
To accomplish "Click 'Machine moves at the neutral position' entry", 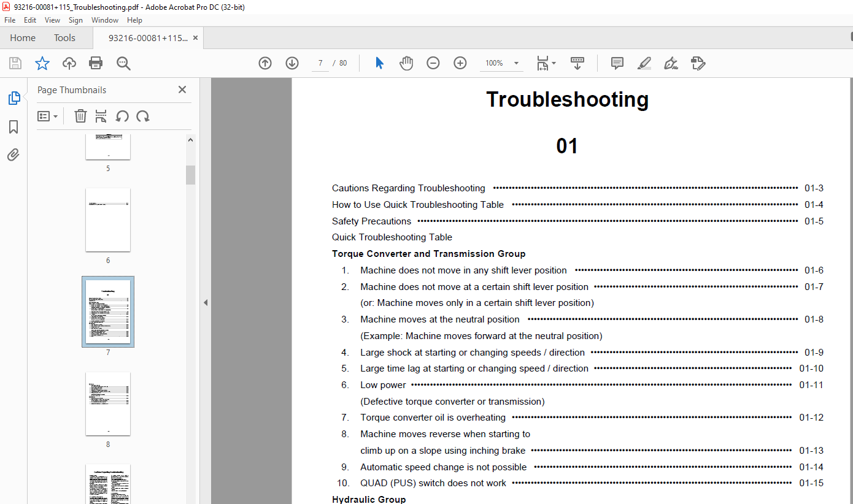I will click(x=440, y=319).
